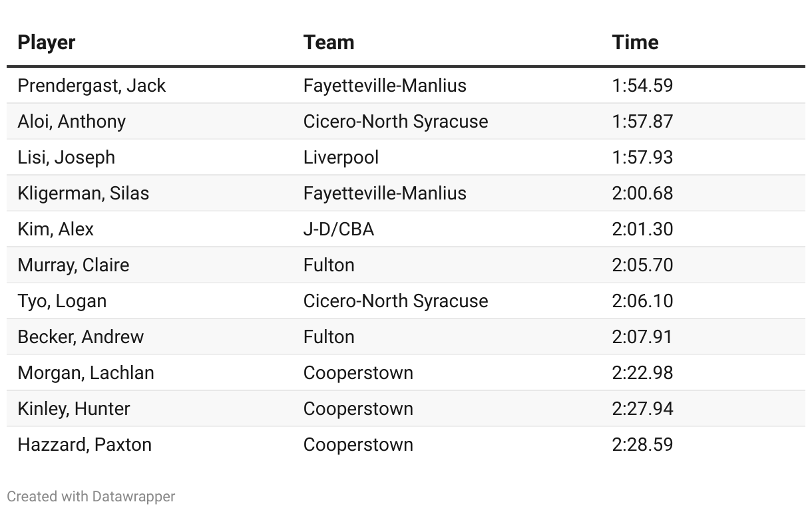Screen dimensions: 812x512
Task: Click the Tyo, Logan name cell
Action: click(x=62, y=301)
